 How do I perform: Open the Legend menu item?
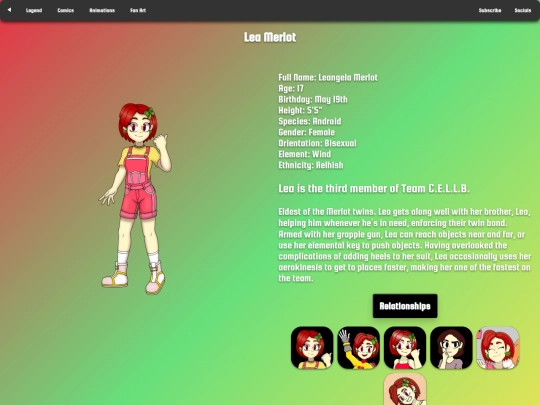(x=34, y=10)
